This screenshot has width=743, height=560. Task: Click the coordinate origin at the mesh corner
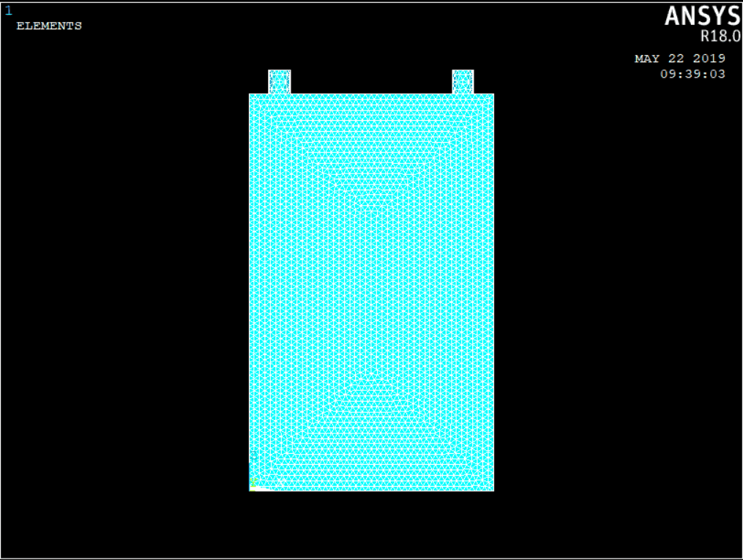pos(250,490)
